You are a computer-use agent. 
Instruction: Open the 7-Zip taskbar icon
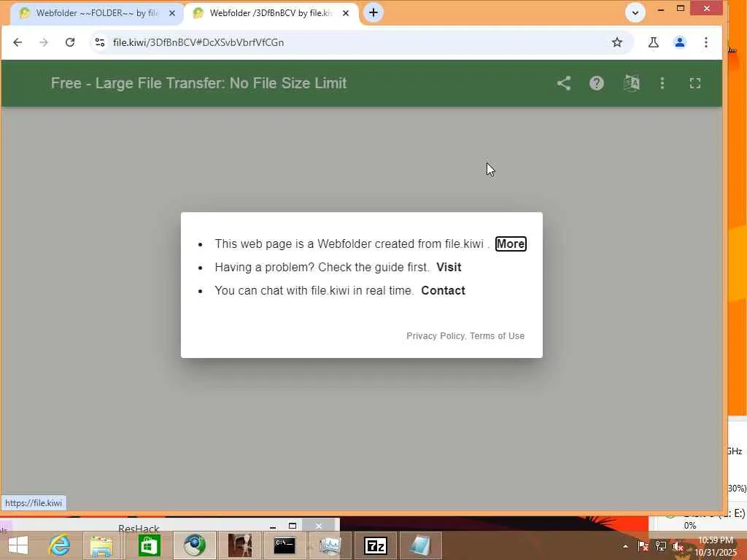(x=376, y=545)
